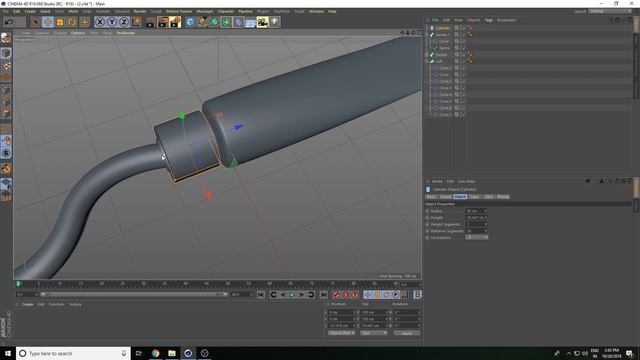The height and width of the screenshot is (360, 640).
Task: Click the green Play Forwards button
Action: pyautogui.click(x=292, y=295)
